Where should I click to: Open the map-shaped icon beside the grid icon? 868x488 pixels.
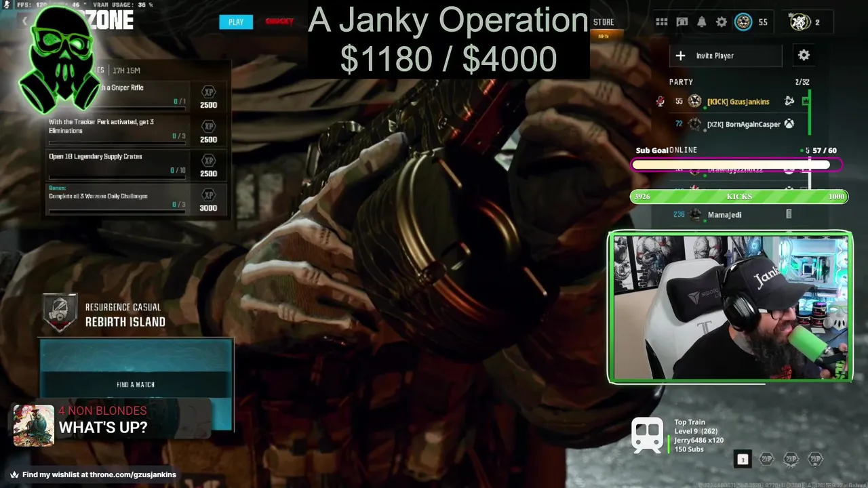pos(682,22)
